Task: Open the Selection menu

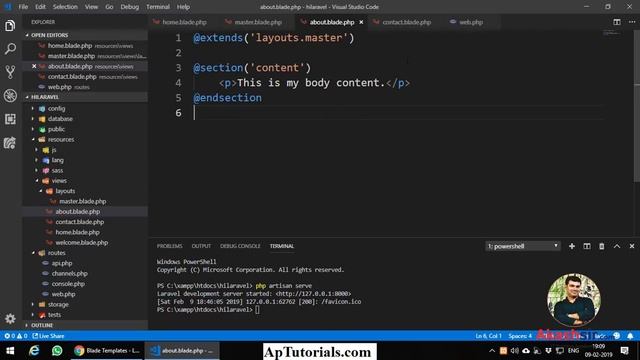Action: 65,7
